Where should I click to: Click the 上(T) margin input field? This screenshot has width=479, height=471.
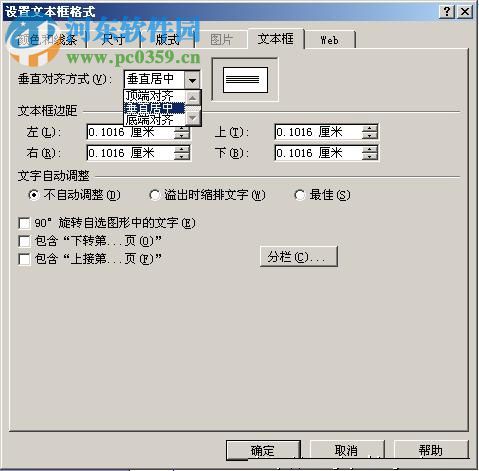tap(319, 132)
